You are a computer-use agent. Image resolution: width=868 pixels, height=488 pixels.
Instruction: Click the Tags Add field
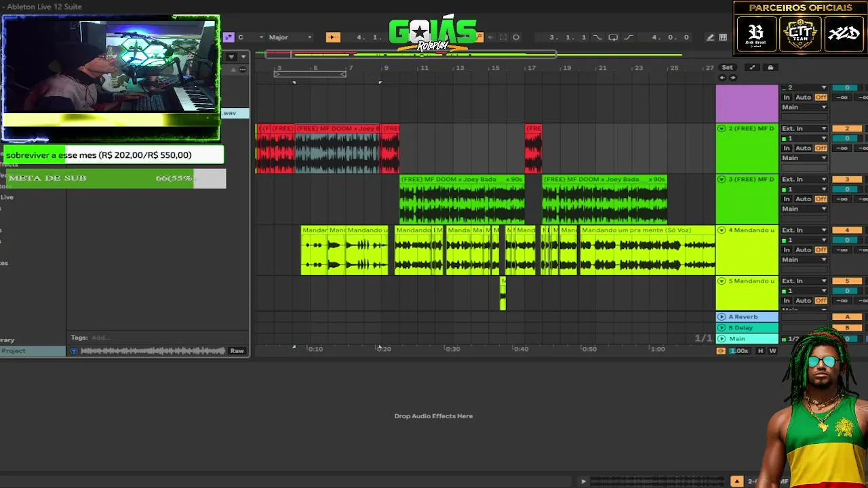[x=100, y=338]
